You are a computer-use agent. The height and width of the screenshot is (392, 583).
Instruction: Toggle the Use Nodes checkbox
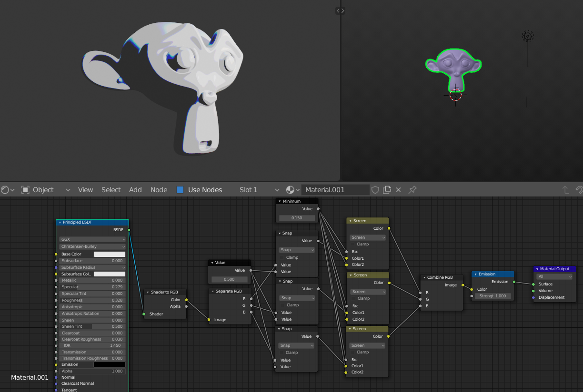tap(180, 189)
